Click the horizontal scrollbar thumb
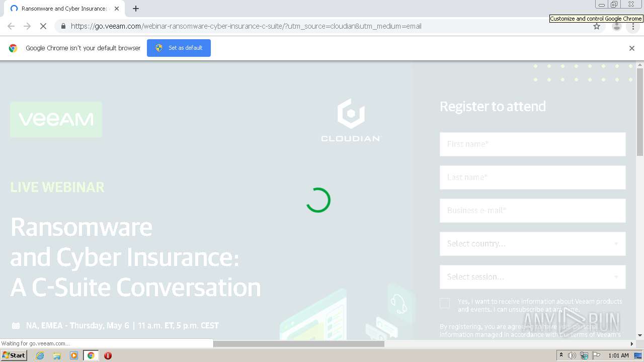 point(299,344)
